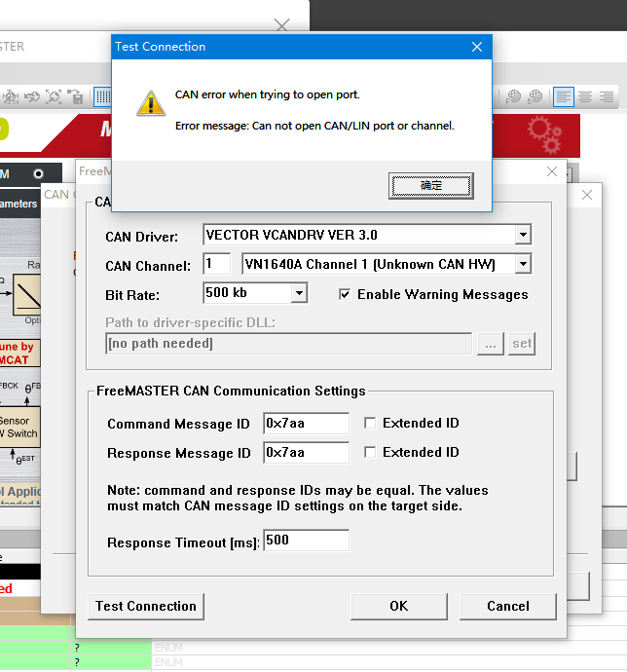Click the Test Connection button
This screenshot has height=672, width=627.
tap(146, 606)
